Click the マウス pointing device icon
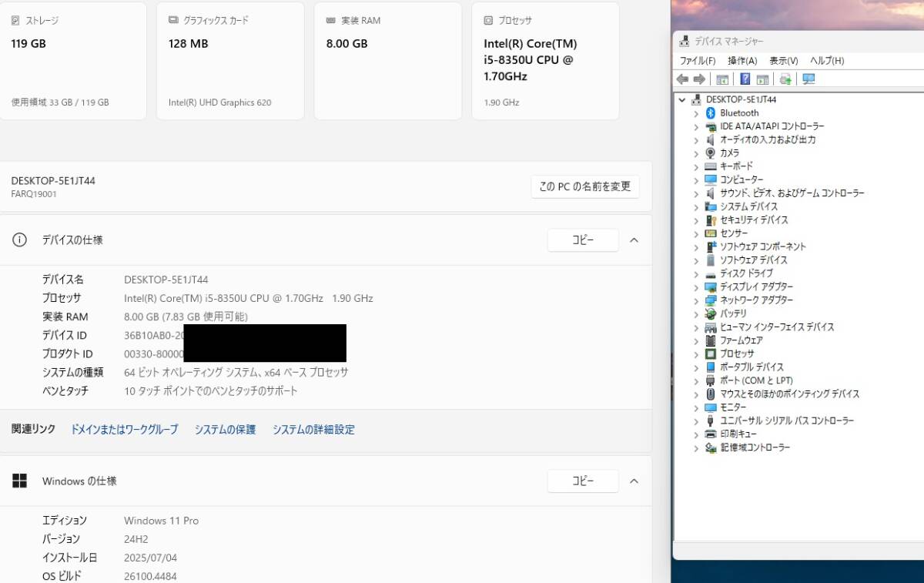The image size is (924, 583). 711,394
